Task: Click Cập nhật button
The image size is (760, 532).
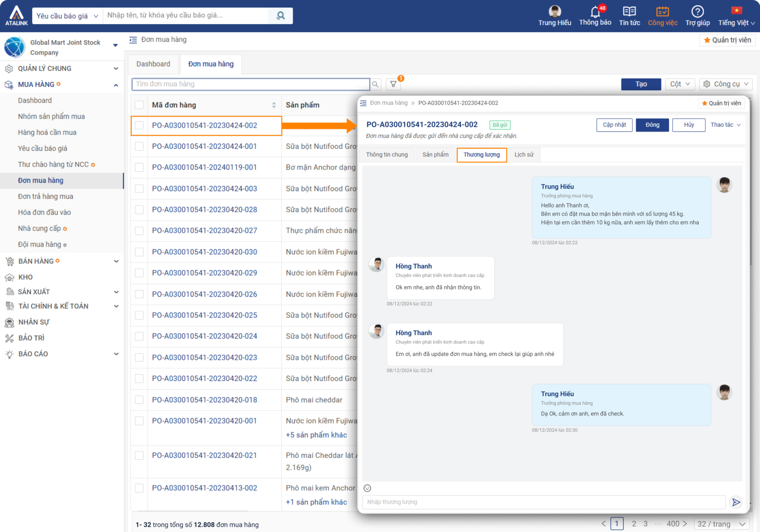Action: [x=614, y=125]
